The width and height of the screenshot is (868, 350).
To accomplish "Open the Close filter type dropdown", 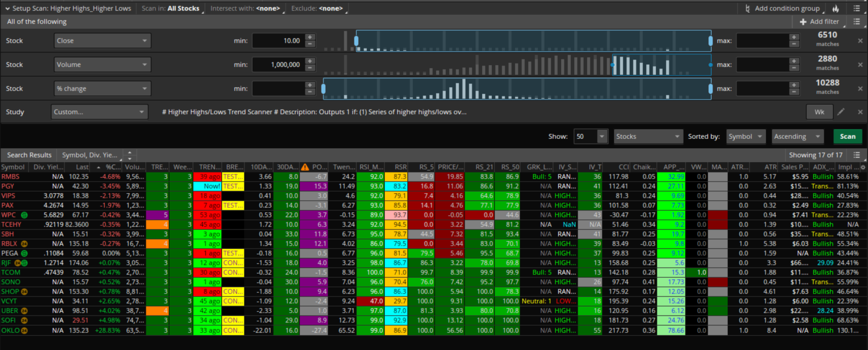I will click(102, 41).
